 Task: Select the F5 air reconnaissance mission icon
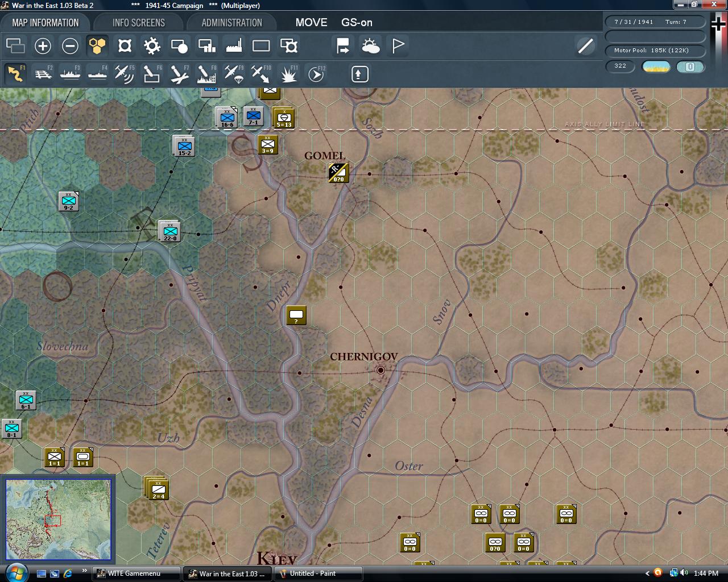(x=125, y=73)
